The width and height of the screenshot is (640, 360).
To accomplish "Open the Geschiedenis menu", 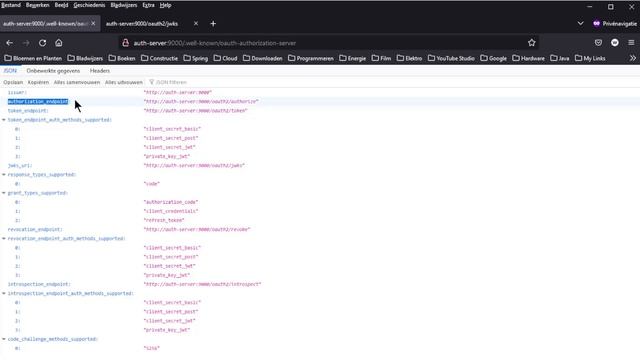I will (x=89, y=5).
